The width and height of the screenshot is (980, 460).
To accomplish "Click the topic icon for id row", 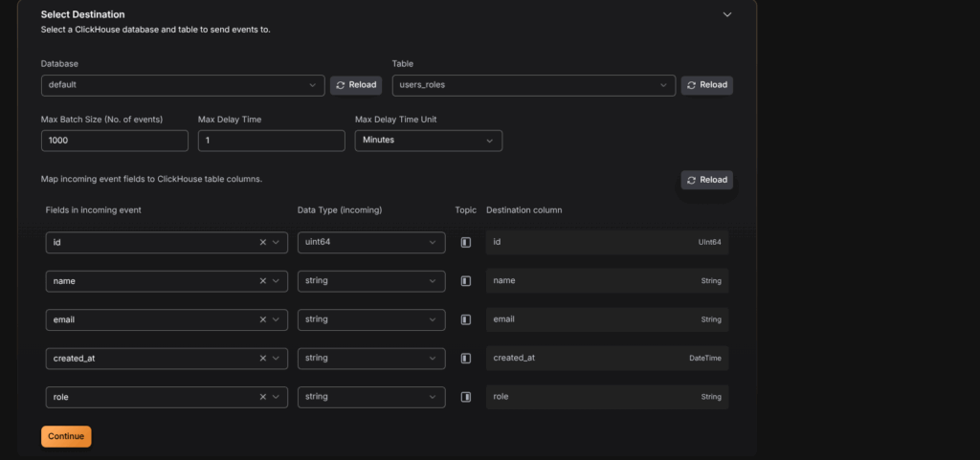I will click(466, 243).
